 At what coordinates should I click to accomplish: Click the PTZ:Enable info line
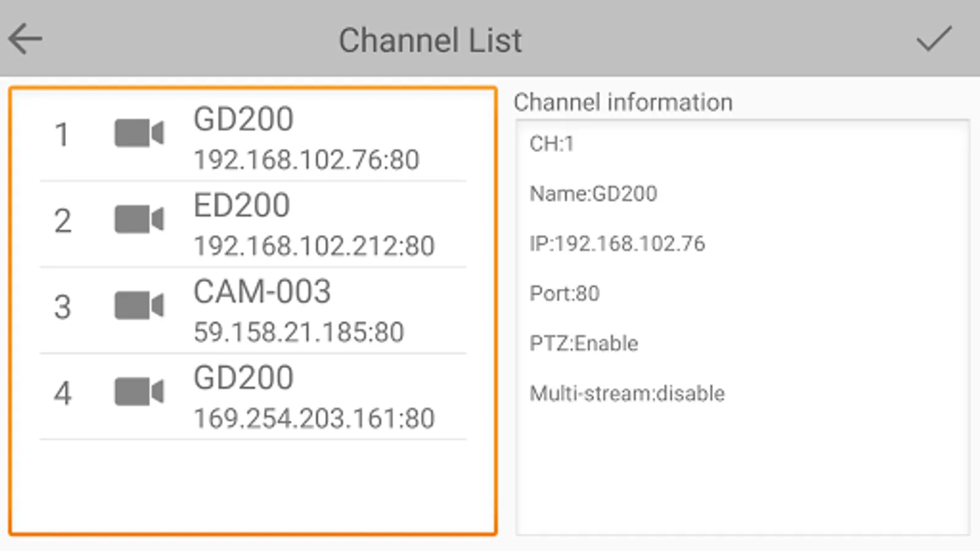[x=584, y=343]
